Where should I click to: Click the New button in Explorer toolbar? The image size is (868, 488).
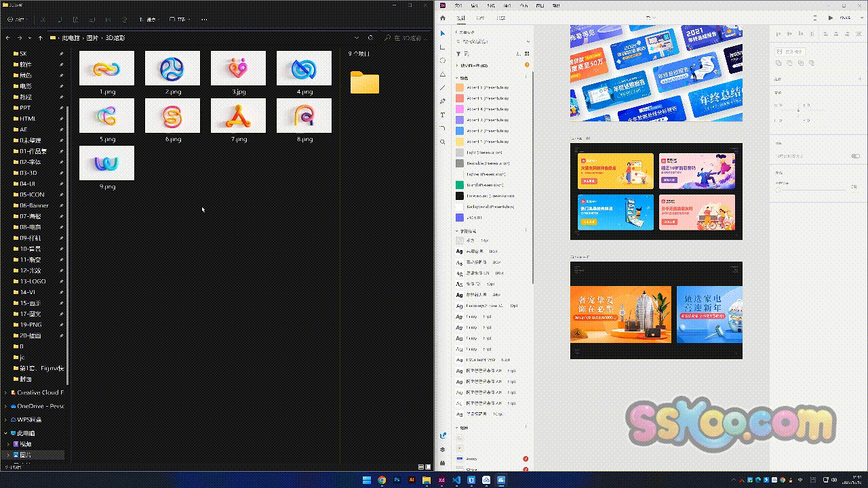17,20
